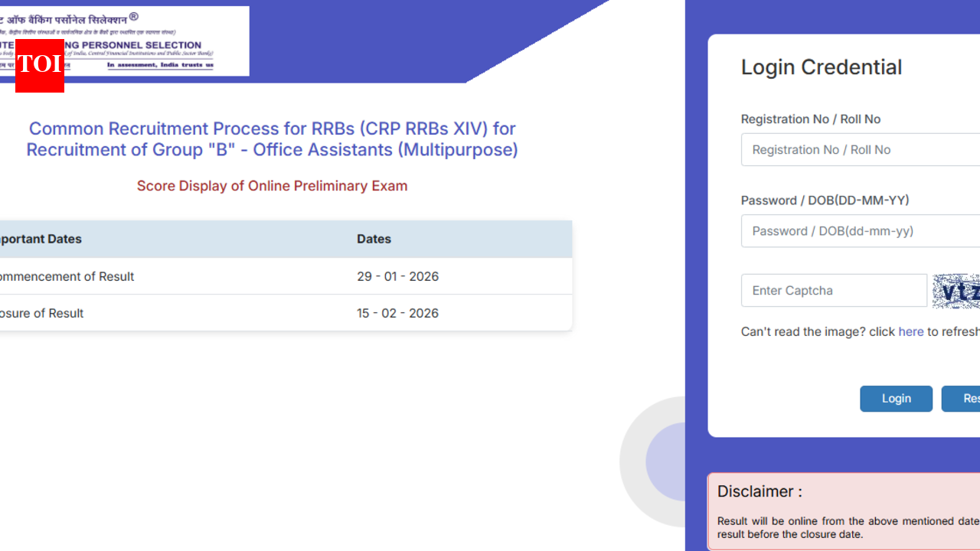Viewport: 980px width, 551px height.
Task: Click the 'here' link to refresh captcha
Action: click(x=911, y=331)
